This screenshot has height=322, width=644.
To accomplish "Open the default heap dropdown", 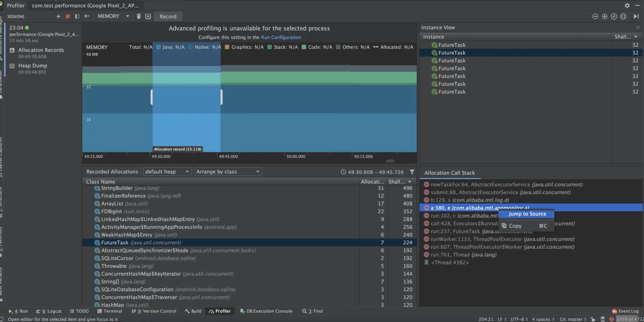I will tap(167, 172).
